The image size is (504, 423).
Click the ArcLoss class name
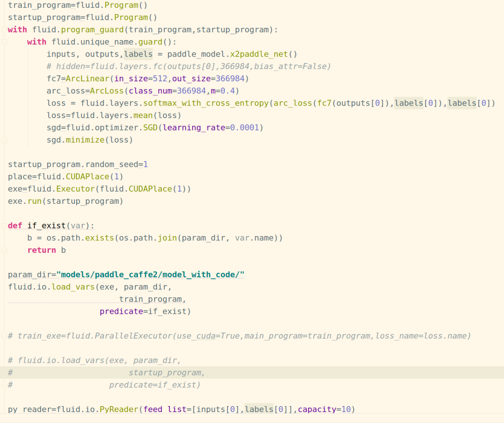coord(107,90)
